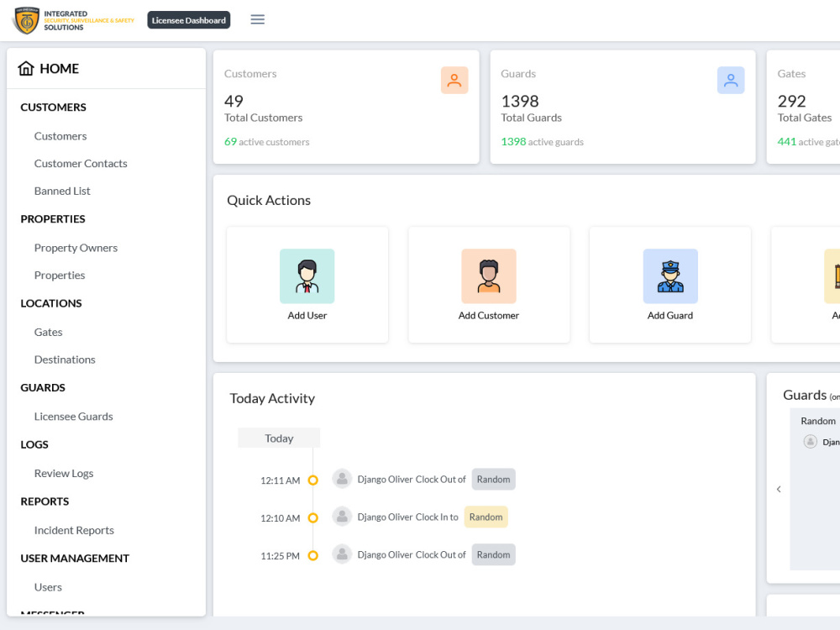Open Users in the sidebar
Image resolution: width=840 pixels, height=630 pixels.
[x=48, y=587]
